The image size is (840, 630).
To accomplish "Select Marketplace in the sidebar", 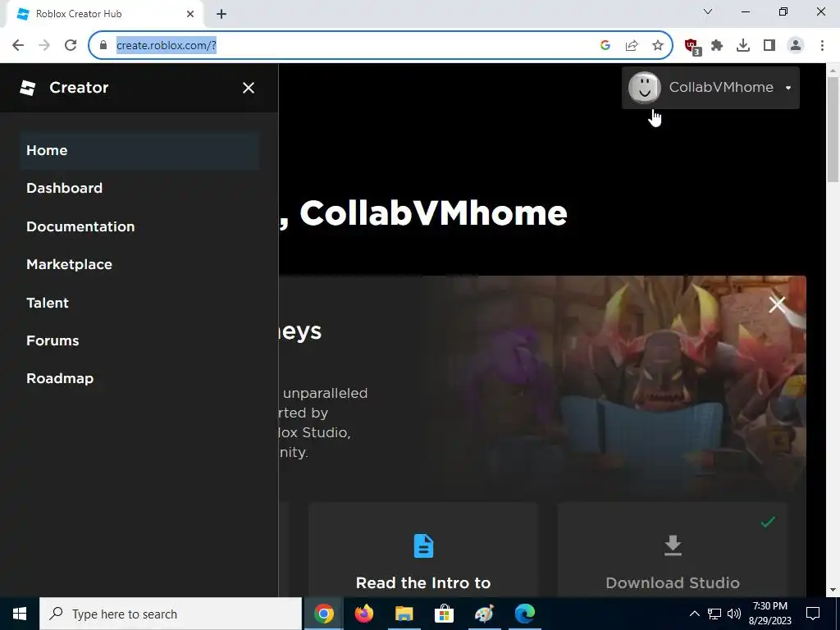I will [69, 265].
